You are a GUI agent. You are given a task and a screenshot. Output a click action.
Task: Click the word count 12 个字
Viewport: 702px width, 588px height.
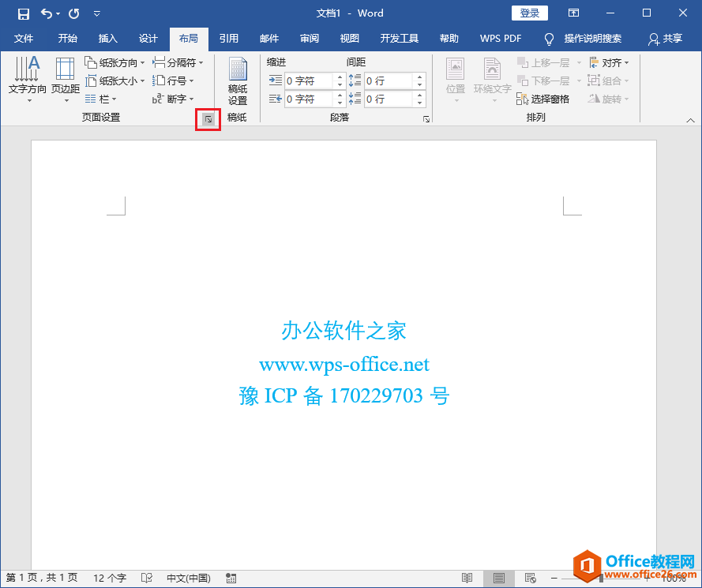110,578
